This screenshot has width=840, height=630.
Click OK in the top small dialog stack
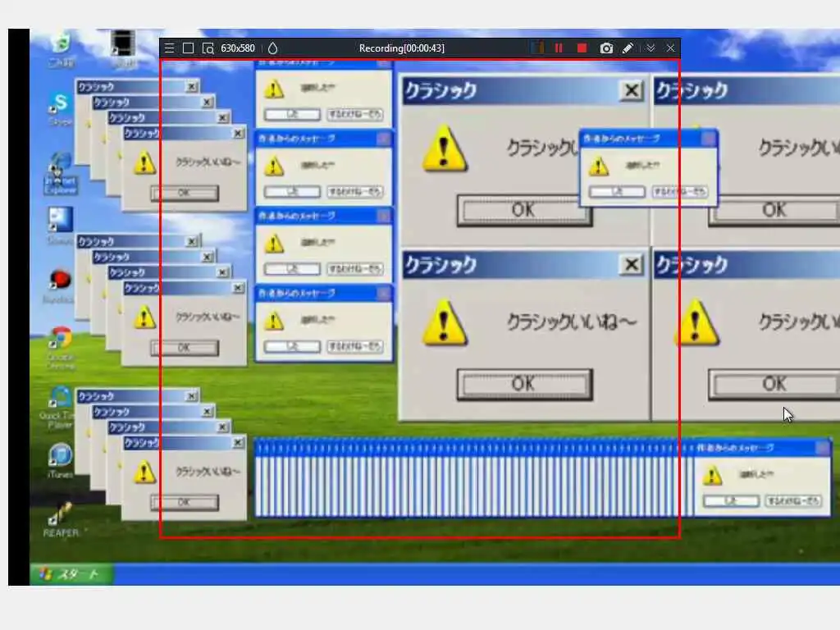pos(185,193)
